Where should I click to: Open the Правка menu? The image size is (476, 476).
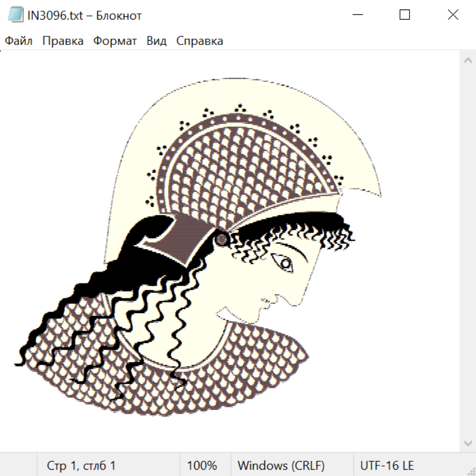[x=63, y=41]
